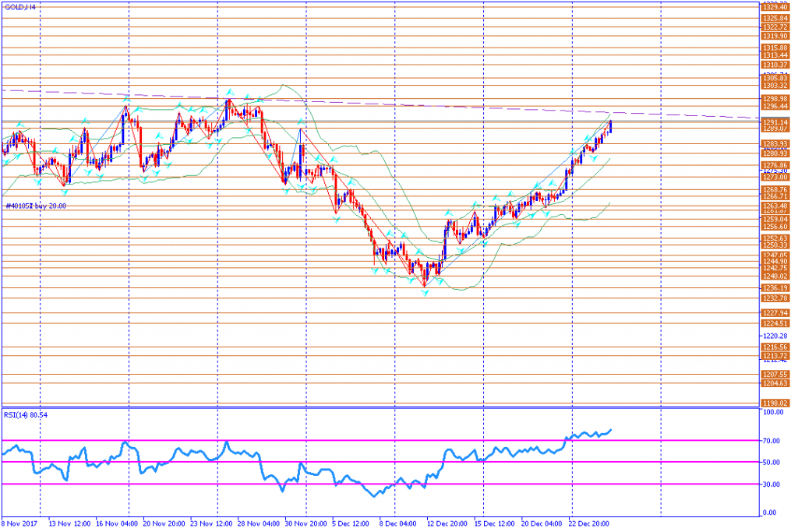This screenshot has width=798, height=532.
Task: Select the 16 Nov 04:00 time label
Action: [116, 523]
